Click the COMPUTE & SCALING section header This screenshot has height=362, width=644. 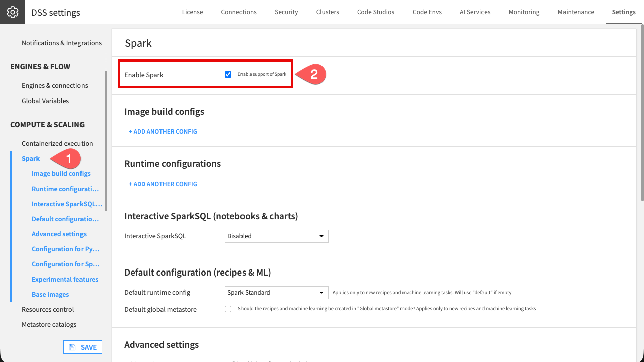[47, 124]
